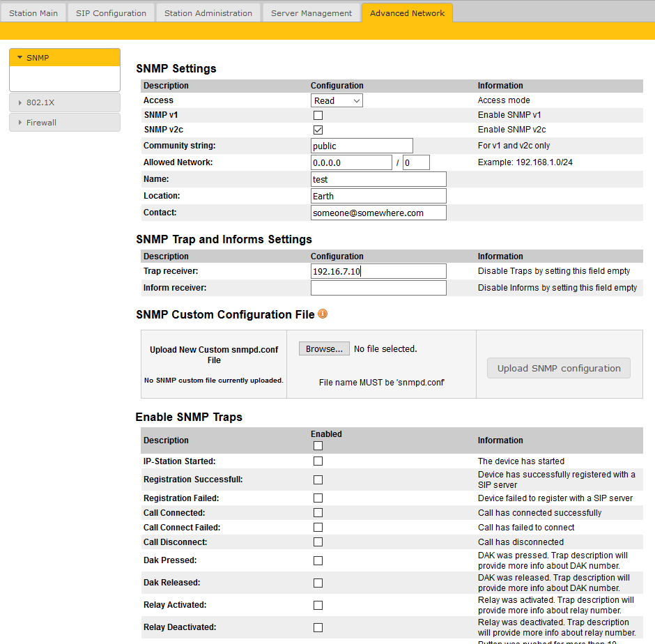Enable the Call Connected trap
The image size is (655, 644).
(x=318, y=512)
